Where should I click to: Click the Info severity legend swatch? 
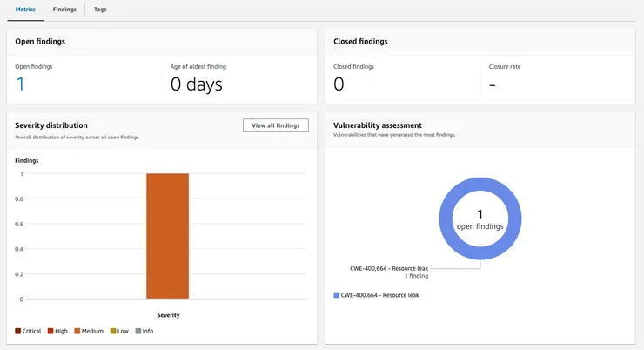139,331
